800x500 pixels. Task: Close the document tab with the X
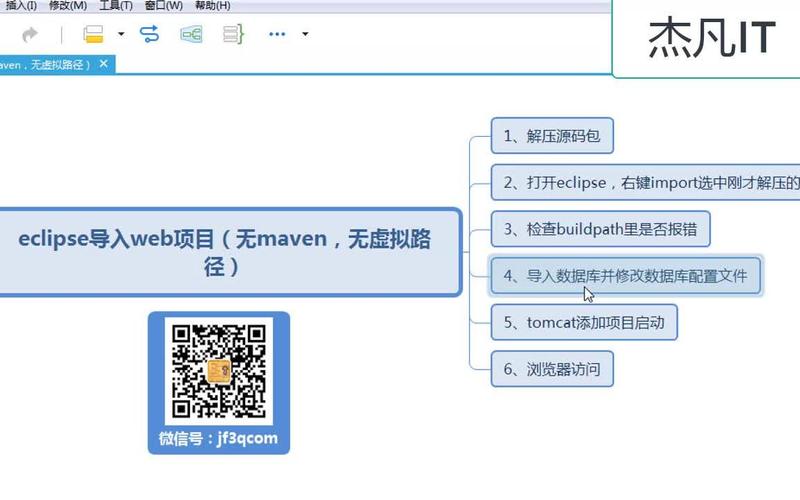point(104,64)
